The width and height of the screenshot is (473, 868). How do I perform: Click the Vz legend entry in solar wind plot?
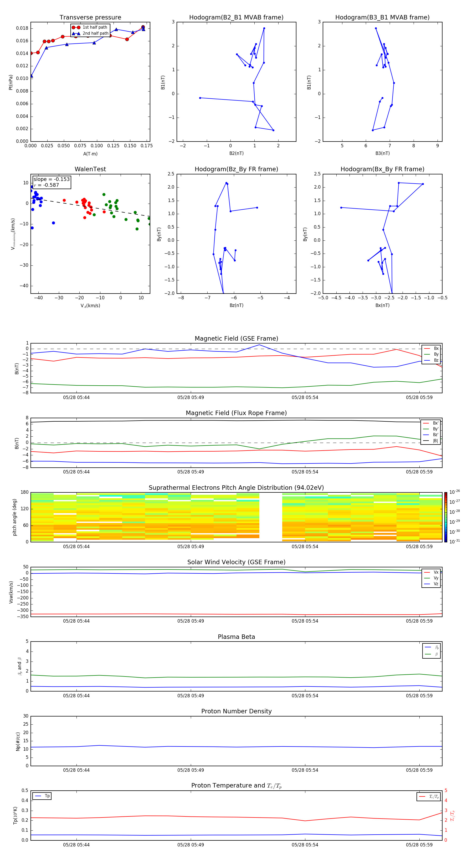431,584
